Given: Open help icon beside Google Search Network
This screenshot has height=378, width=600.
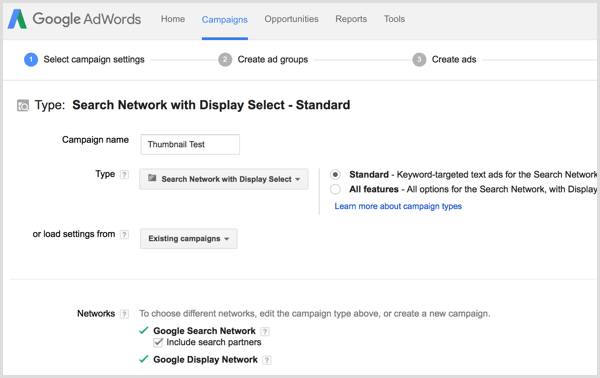Looking at the screenshot, I should (265, 331).
